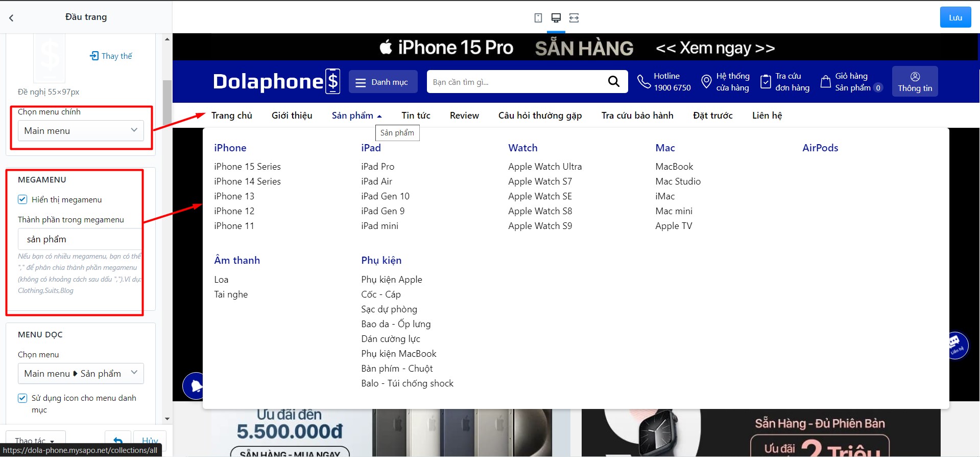Edit the Thành phần trong megamenu field
The height and width of the screenshot is (457, 980).
[80, 239]
